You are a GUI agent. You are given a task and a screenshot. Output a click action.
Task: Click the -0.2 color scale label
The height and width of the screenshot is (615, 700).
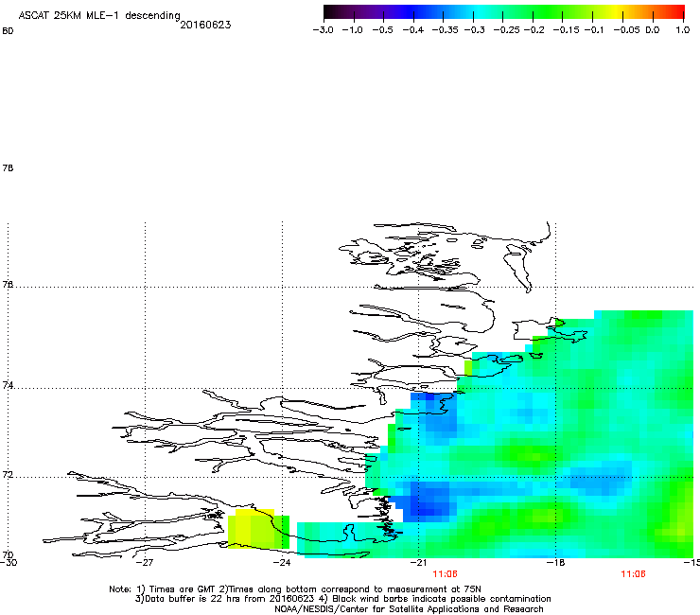534,30
